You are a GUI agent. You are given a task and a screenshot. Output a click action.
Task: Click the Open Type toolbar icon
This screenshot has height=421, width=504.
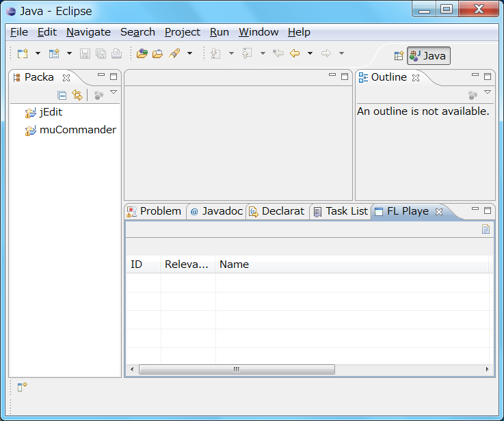point(142,53)
